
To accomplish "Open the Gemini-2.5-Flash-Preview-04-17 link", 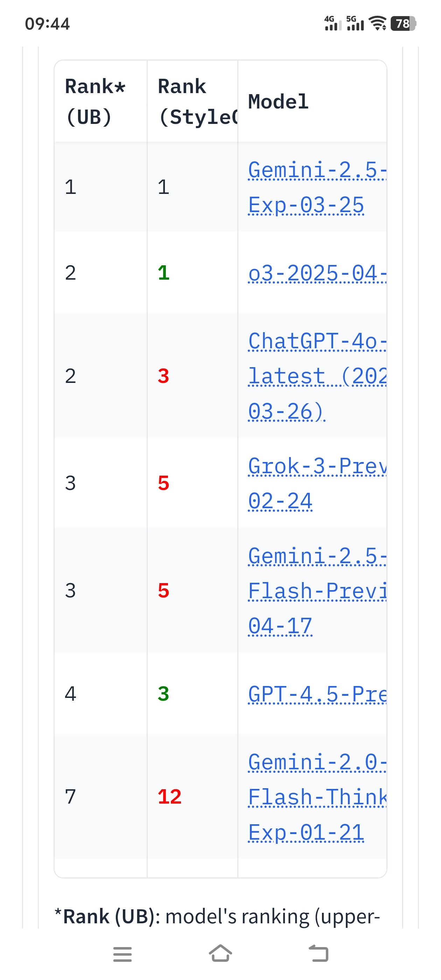I will pos(317,591).
